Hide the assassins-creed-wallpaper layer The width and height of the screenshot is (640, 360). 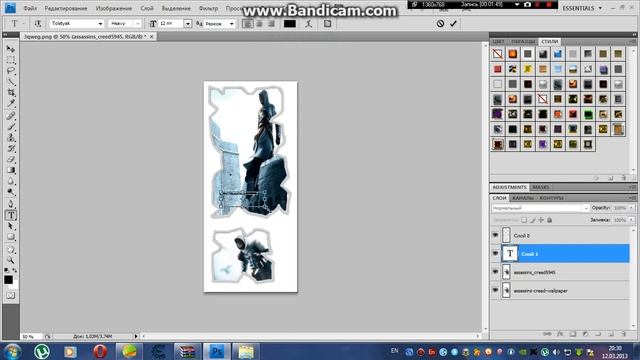click(496, 290)
